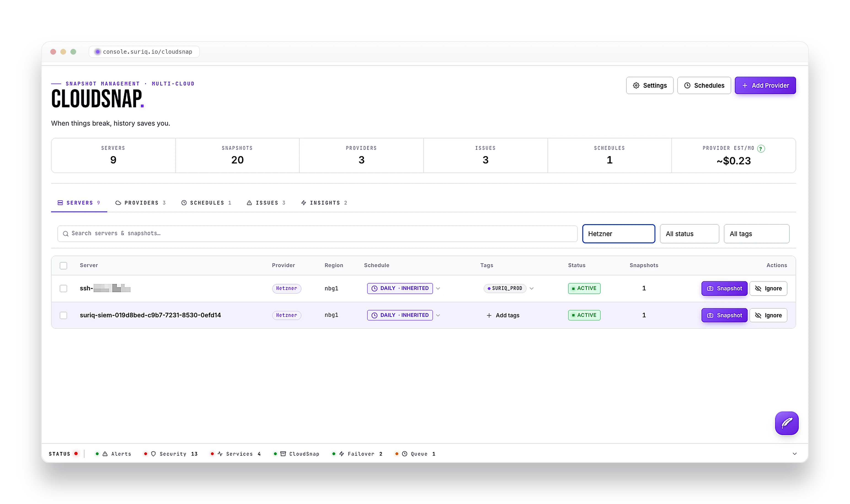The height and width of the screenshot is (504, 850).
Task: Sort by the Status column header
Action: [577, 265]
